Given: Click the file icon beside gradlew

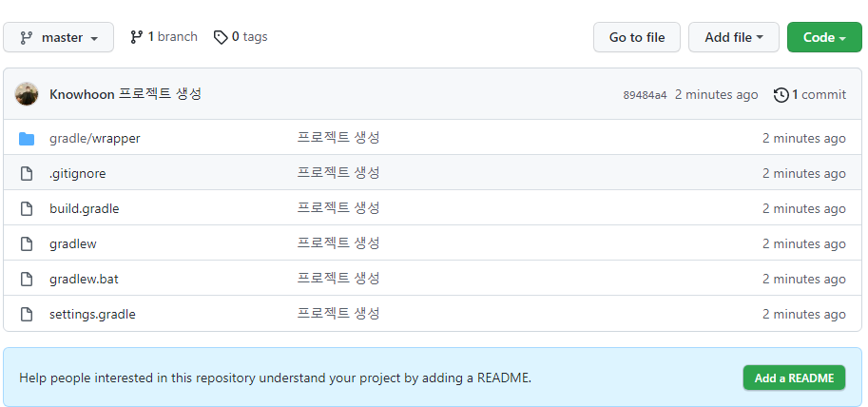Looking at the screenshot, I should pos(27,243).
